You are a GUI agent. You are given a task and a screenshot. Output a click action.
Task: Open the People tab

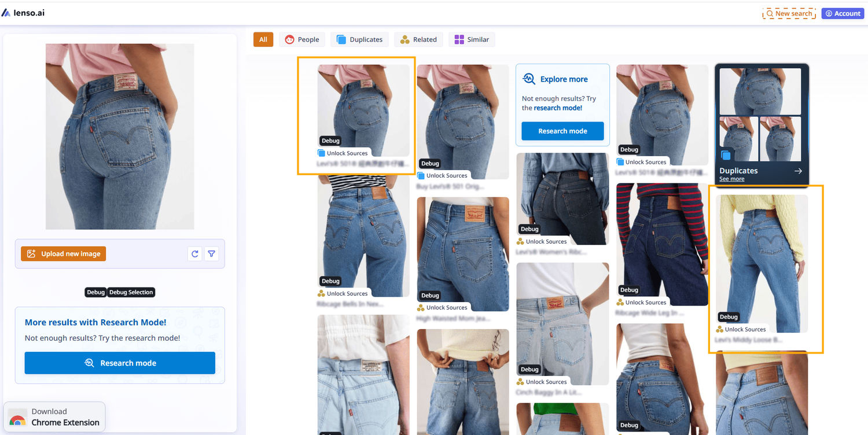click(x=302, y=39)
